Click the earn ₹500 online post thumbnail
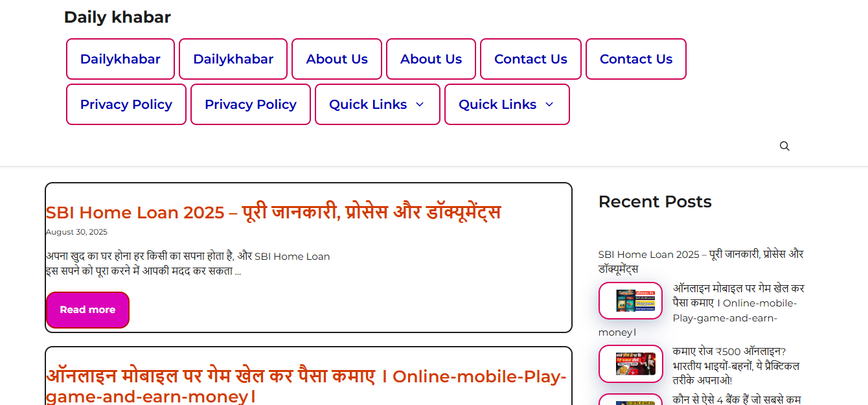Viewport: 868px width, 405px height. pyautogui.click(x=631, y=364)
